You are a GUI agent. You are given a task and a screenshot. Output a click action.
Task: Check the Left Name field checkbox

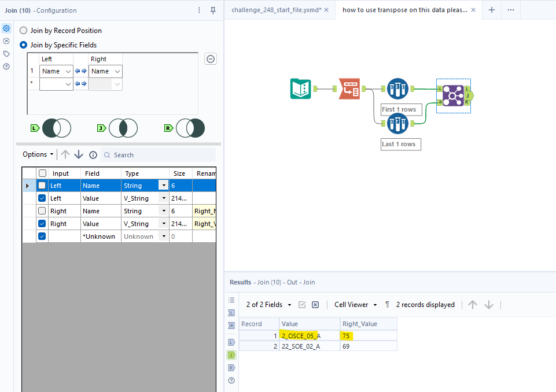click(x=42, y=185)
